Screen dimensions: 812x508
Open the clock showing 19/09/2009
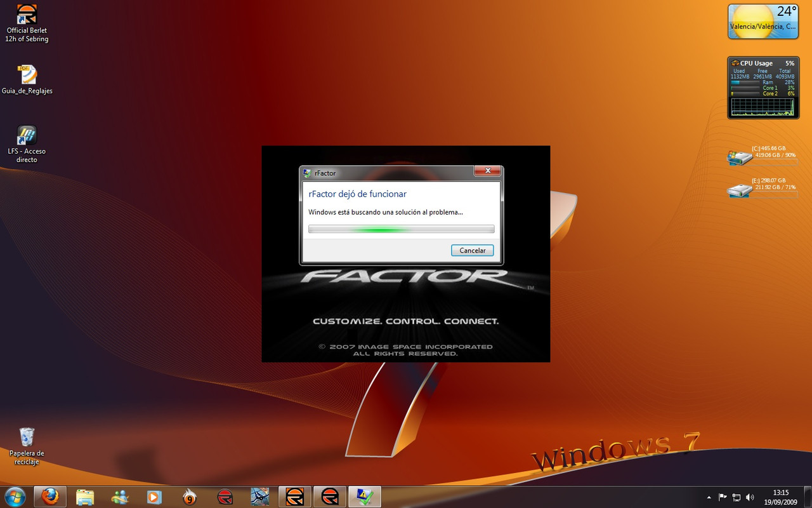click(780, 497)
